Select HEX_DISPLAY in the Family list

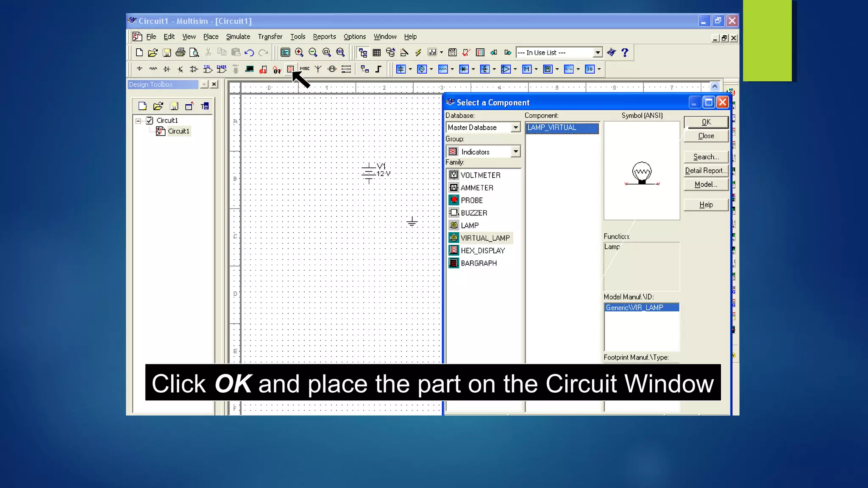click(x=482, y=251)
